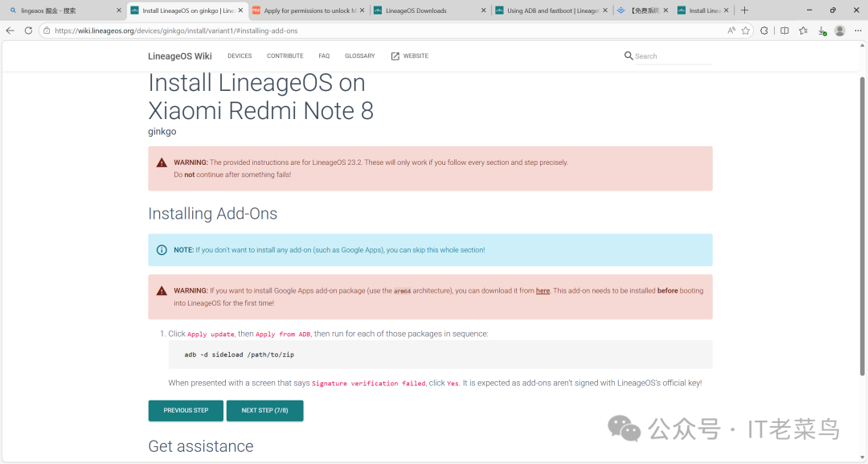
Task: Open the DEVICES menu in wiki header
Action: pos(240,56)
